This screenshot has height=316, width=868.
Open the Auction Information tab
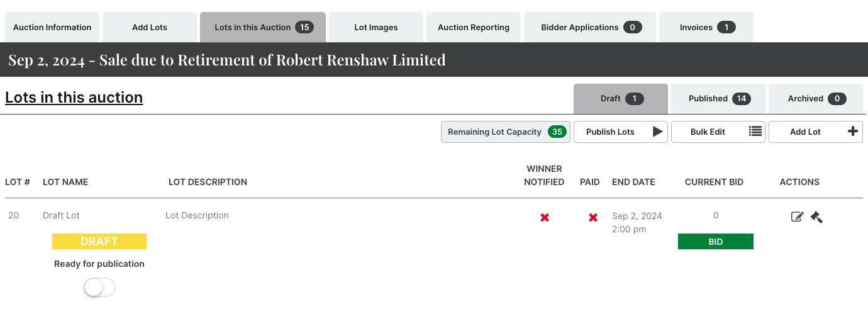click(52, 28)
